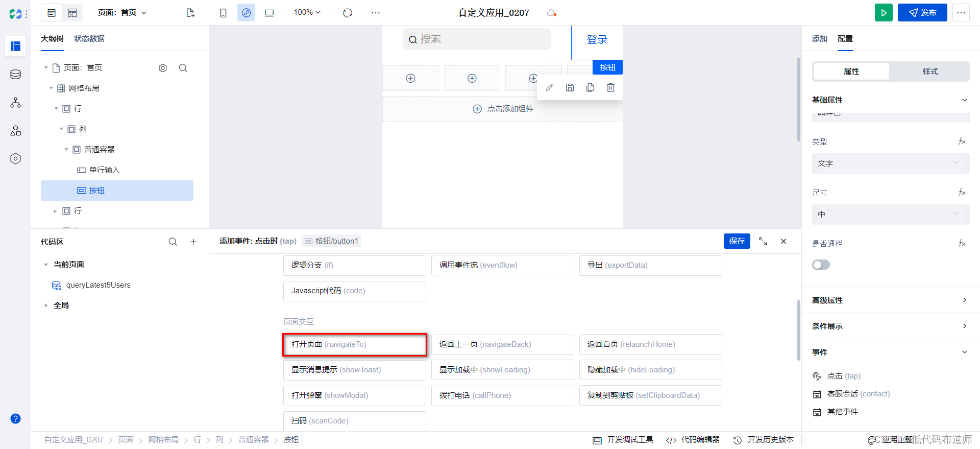The width and height of the screenshot is (980, 449).
Task: Open the workflow sidebar icon
Action: pos(15,103)
